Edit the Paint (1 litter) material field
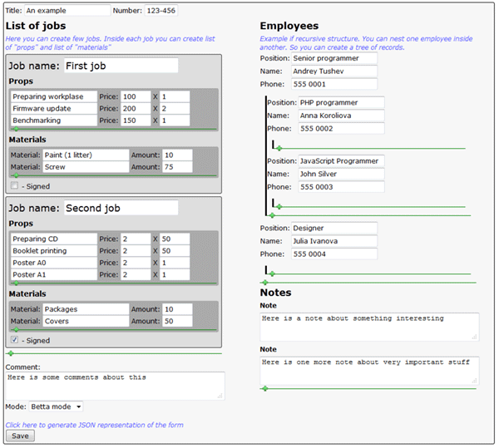The width and height of the screenshot is (499, 448). point(86,155)
